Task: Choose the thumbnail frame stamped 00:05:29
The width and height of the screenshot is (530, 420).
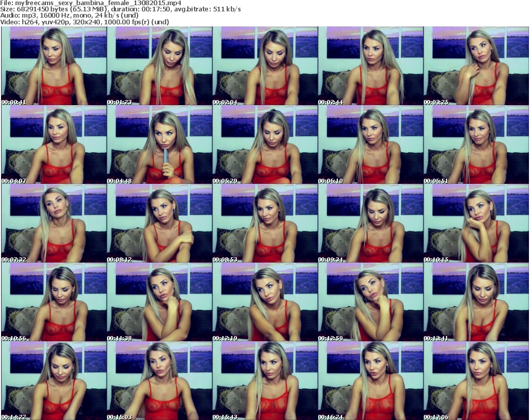Action: [265, 144]
